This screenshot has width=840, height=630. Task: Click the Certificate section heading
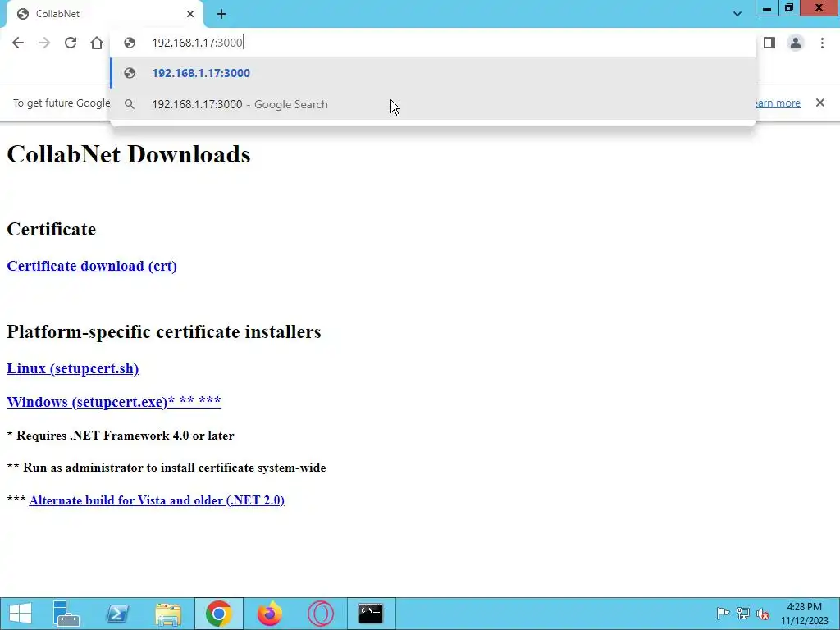(52, 230)
